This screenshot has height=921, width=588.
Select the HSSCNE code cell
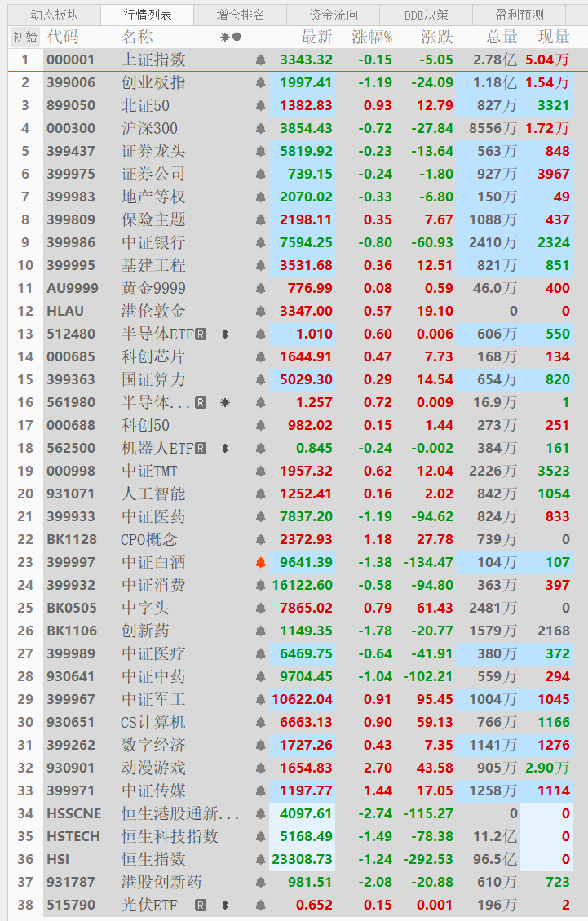tap(74, 813)
